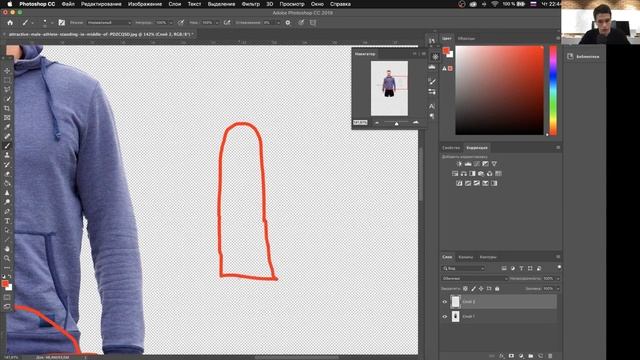Create a new group folder icon
Viewport: 640px width, 360px height.
[531, 356]
